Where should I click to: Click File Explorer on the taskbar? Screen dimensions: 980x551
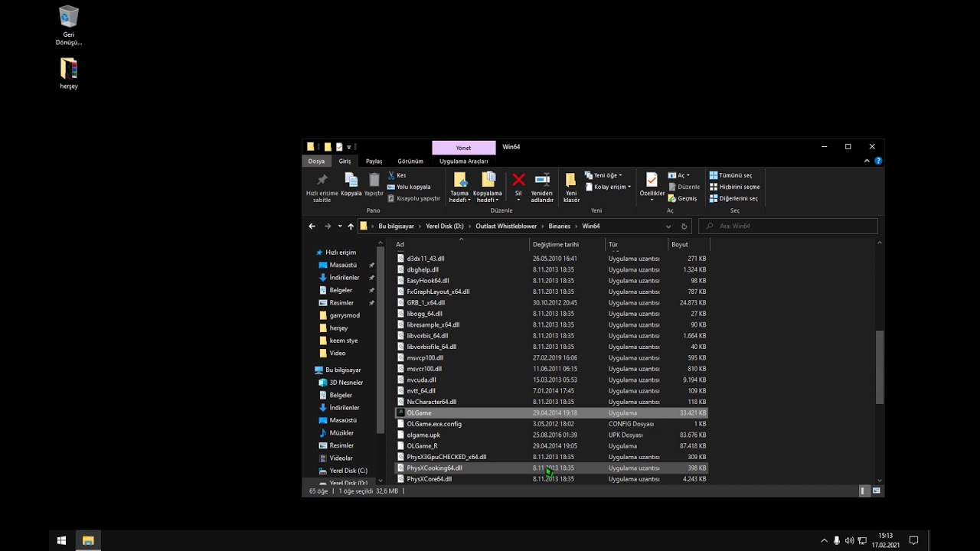[88, 540]
